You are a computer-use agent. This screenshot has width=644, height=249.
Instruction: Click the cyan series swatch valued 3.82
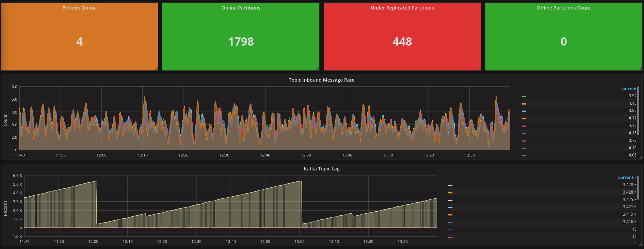pyautogui.click(x=524, y=111)
